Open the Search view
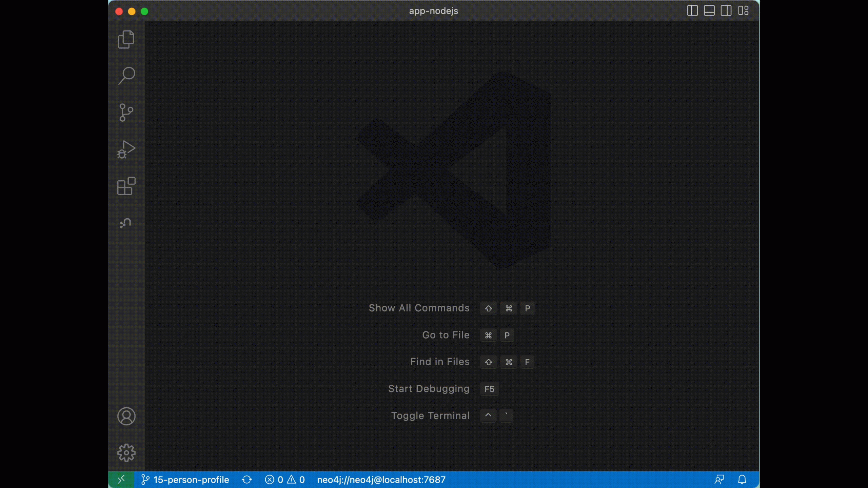868x488 pixels. click(126, 76)
